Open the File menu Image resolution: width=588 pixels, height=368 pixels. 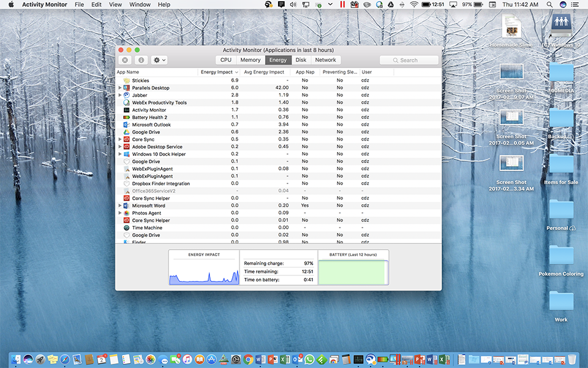click(x=79, y=4)
